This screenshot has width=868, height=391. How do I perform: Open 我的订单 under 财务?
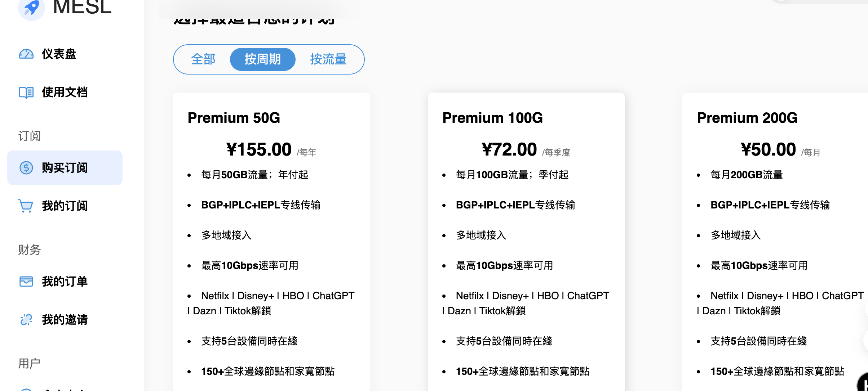(x=65, y=282)
